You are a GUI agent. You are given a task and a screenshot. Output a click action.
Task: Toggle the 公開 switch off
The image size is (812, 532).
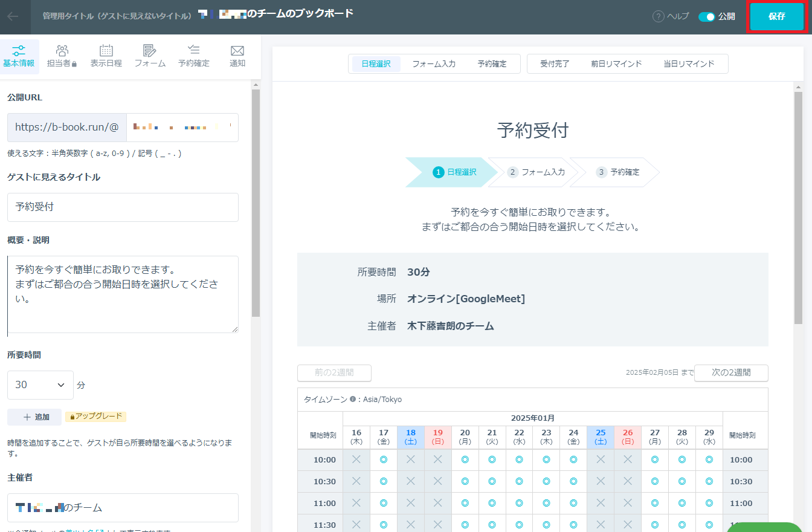706,17
